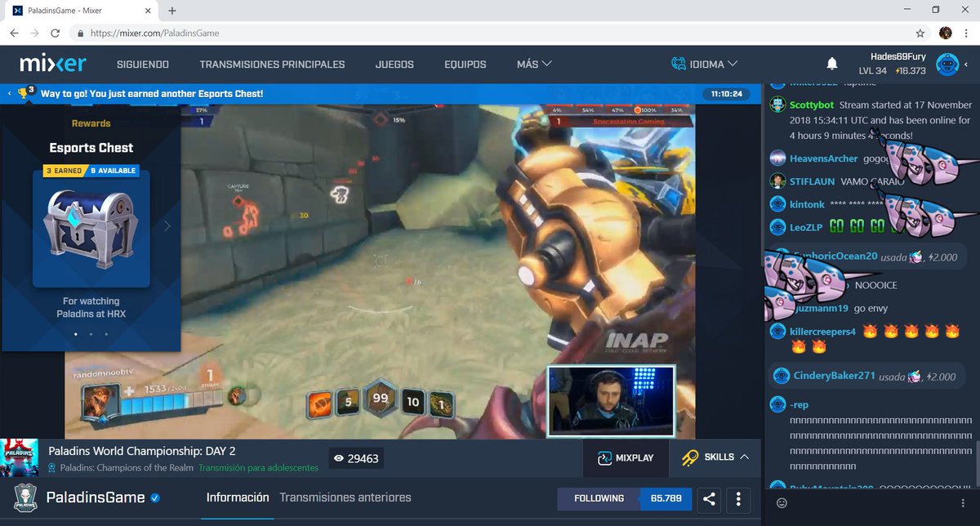Click the CinderyBaker271 username in chat
This screenshot has width=980, height=526.
(835, 376)
